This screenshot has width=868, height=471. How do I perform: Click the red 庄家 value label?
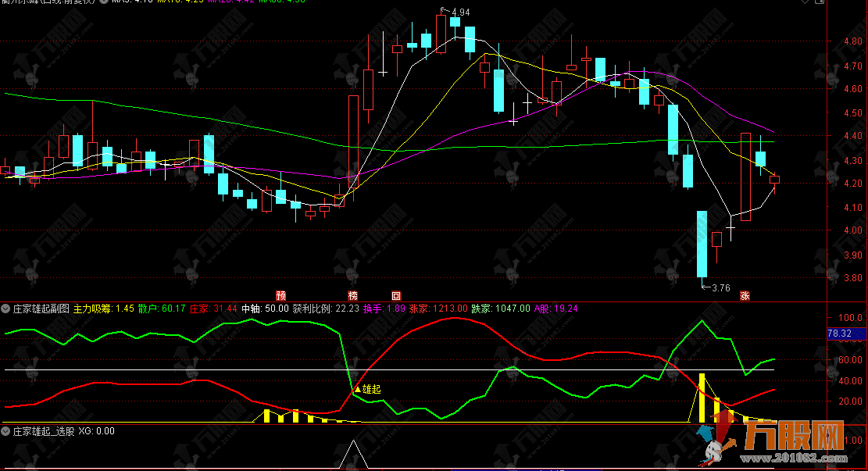click(213, 309)
